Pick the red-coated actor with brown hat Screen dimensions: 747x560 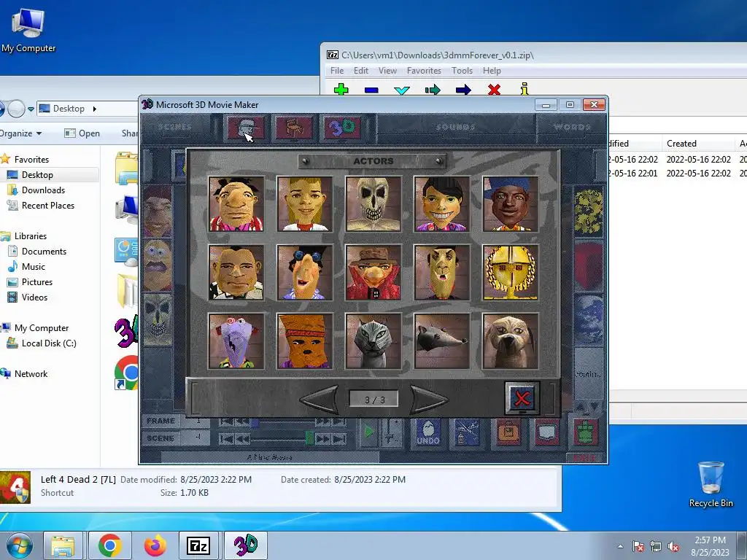[373, 273]
